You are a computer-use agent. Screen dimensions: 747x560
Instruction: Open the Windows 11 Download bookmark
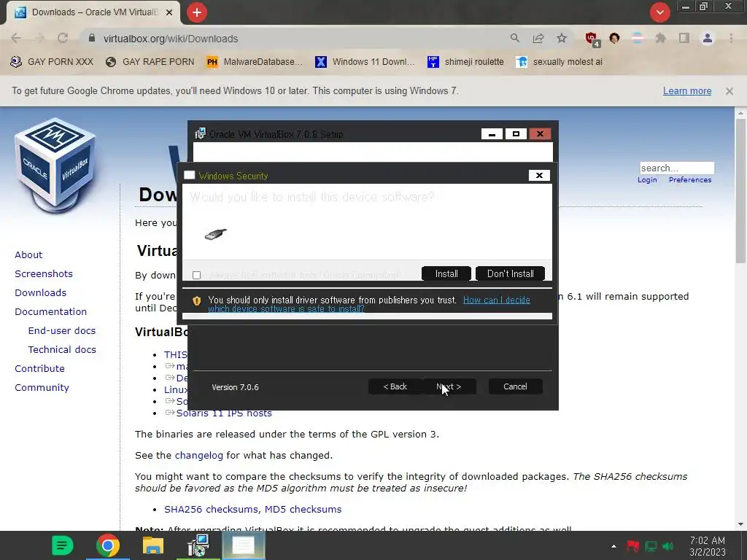click(x=365, y=62)
